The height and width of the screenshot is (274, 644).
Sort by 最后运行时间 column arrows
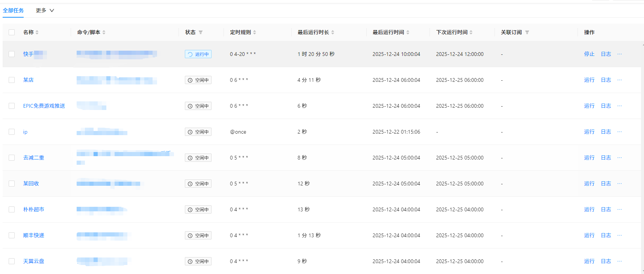click(x=408, y=33)
